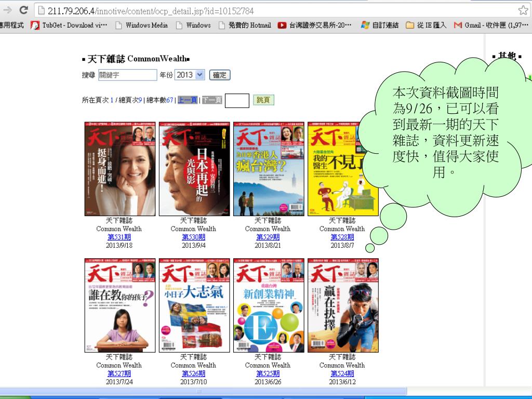Open the 挺身而進 cover thumbnail

[x=120, y=169]
